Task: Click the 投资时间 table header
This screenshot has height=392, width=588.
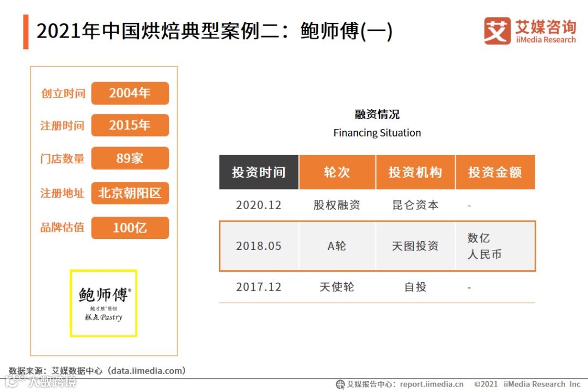Action: [x=259, y=172]
